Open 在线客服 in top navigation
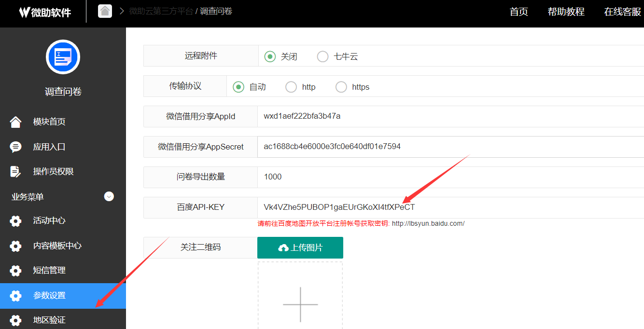This screenshot has width=644, height=329. coord(623,12)
